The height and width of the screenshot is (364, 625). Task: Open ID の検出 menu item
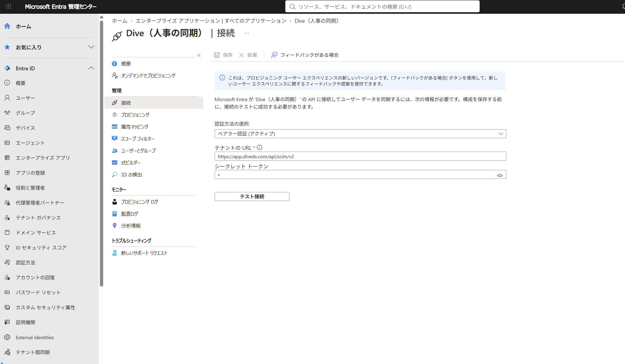click(132, 175)
